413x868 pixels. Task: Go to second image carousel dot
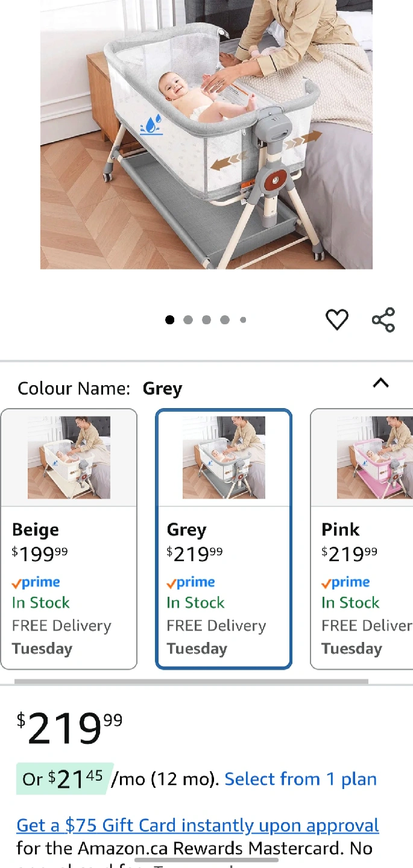[188, 320]
